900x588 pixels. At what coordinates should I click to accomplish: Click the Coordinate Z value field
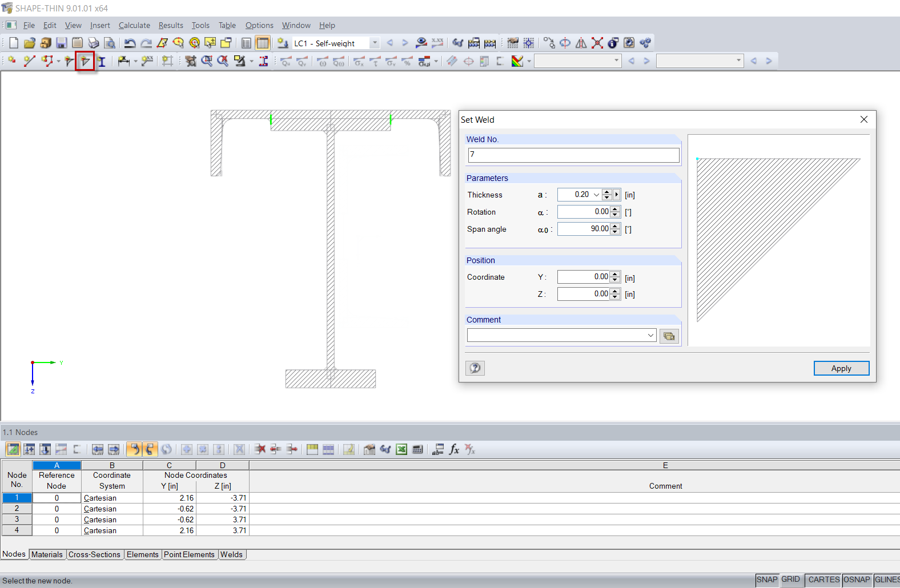coord(584,294)
